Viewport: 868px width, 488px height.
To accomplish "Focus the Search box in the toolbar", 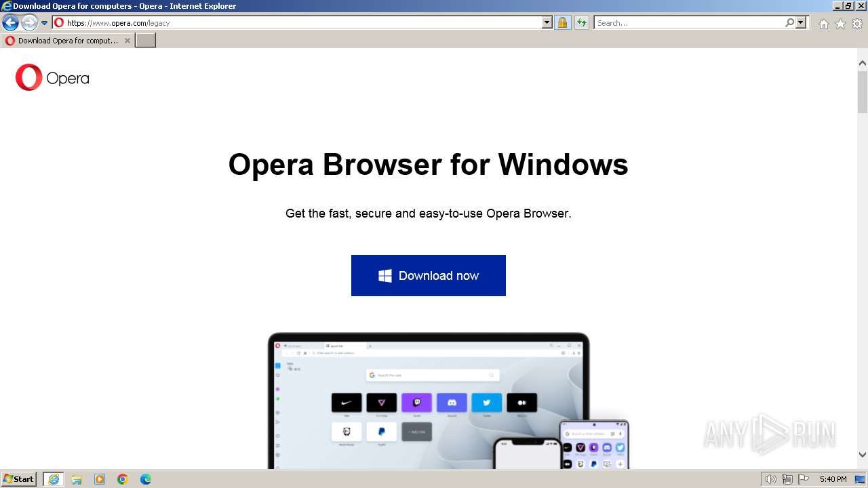I will point(690,22).
